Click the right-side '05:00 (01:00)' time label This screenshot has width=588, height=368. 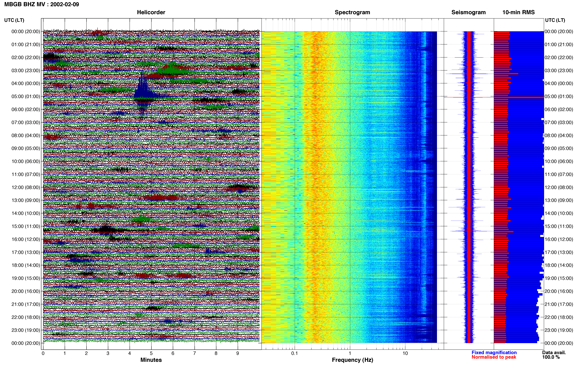pos(559,96)
